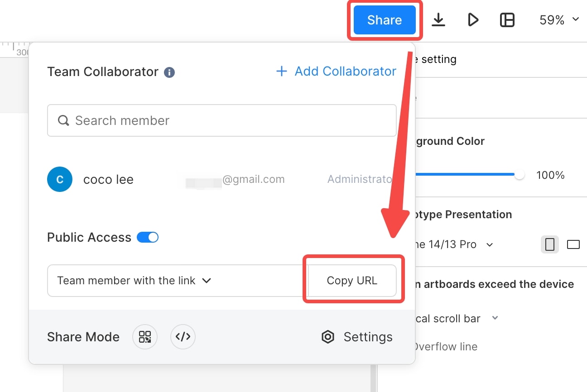The image size is (587, 392).
Task: Select landscape device orientation
Action: (573, 244)
